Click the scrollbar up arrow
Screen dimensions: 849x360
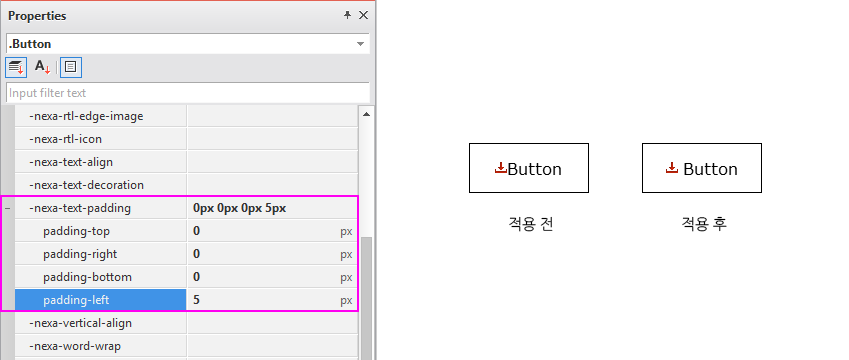coord(366,114)
